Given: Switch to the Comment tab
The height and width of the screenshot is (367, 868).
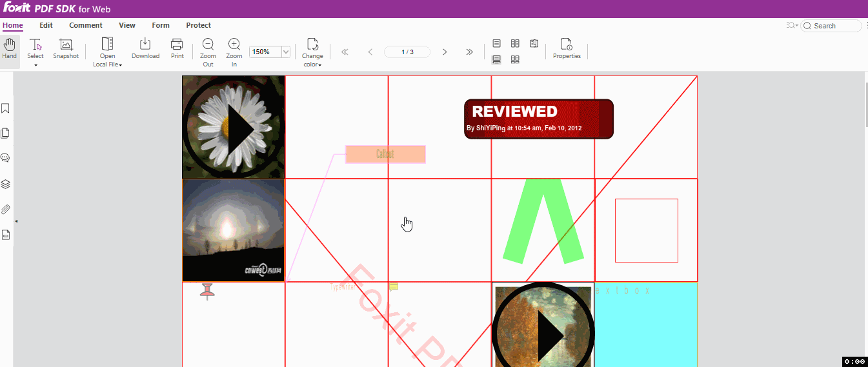Looking at the screenshot, I should tap(86, 25).
